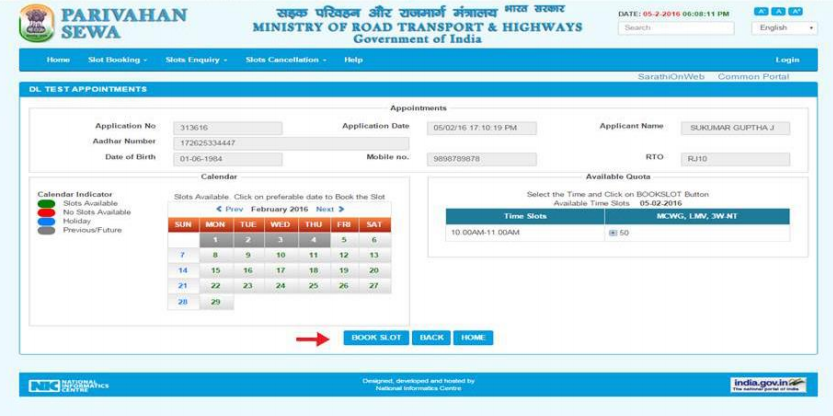
Task: Select February 8 on the calendar
Action: click(216, 256)
